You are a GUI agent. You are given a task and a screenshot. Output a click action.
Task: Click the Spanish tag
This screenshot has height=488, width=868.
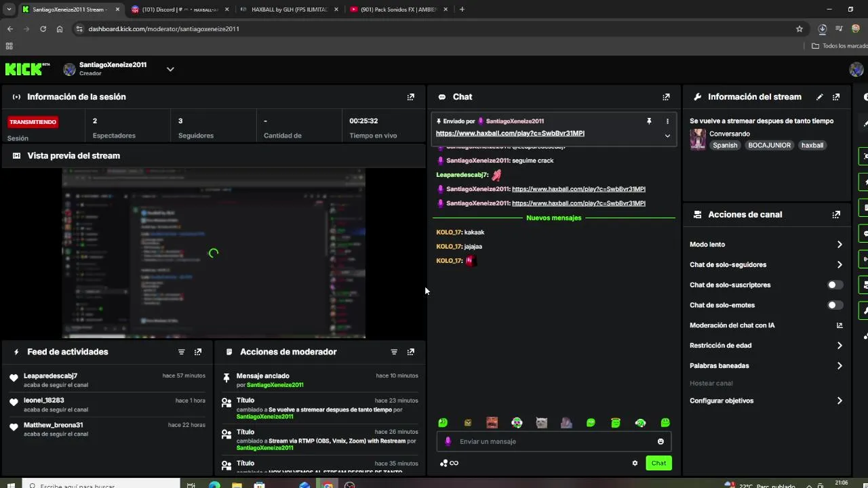[x=725, y=146]
